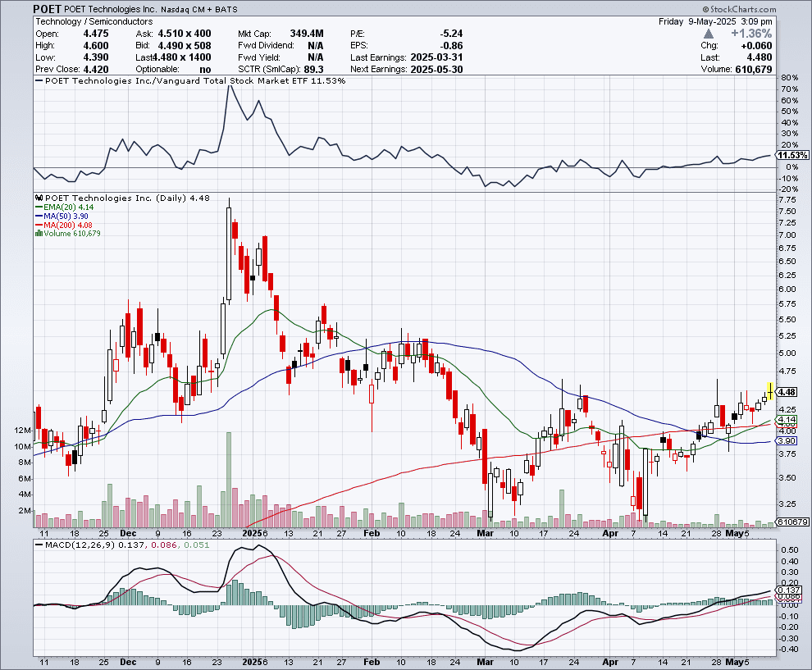Click the Ask quote '4.510 x 400'
The image size is (812, 670).
tap(185, 34)
